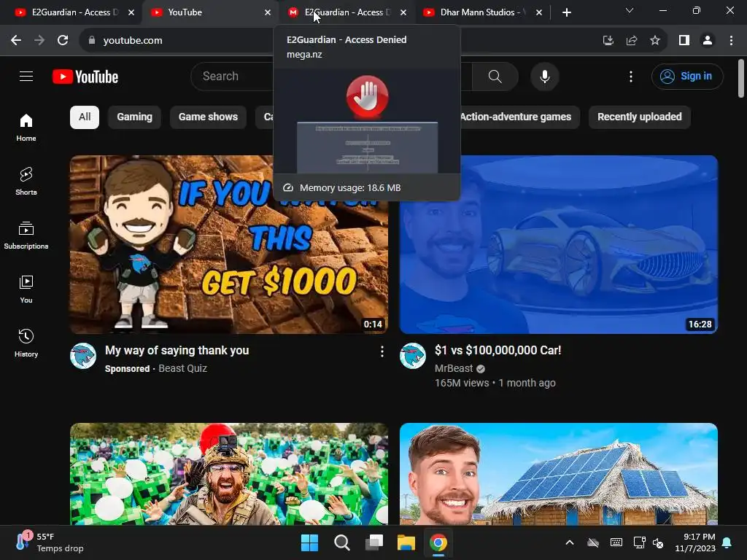This screenshot has height=560, width=747.
Task: Show hidden system tray icons
Action: pos(569,542)
